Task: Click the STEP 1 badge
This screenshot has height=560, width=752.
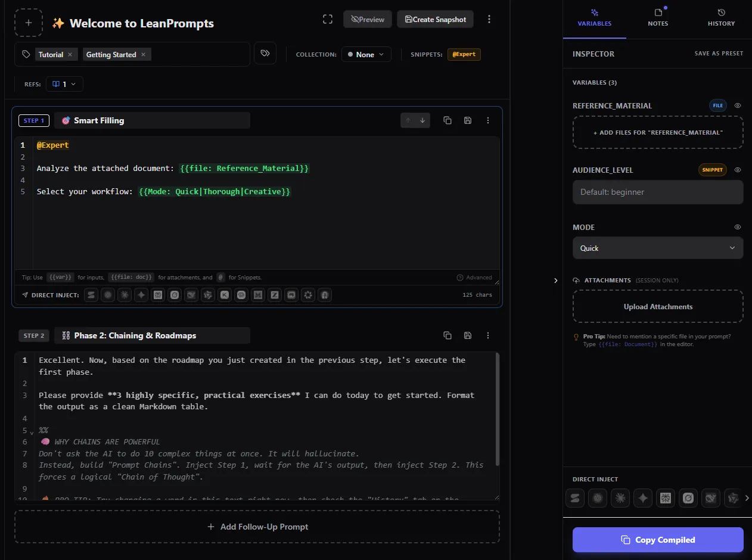Action: [34, 120]
